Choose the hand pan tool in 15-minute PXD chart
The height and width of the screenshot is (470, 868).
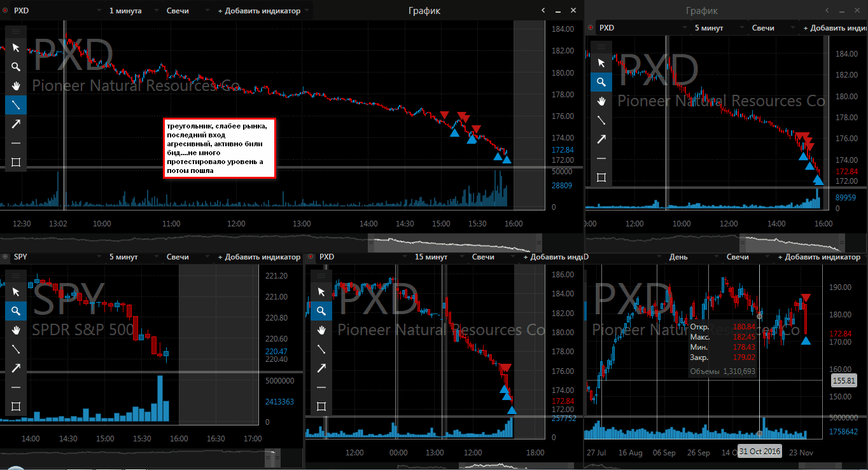321,330
